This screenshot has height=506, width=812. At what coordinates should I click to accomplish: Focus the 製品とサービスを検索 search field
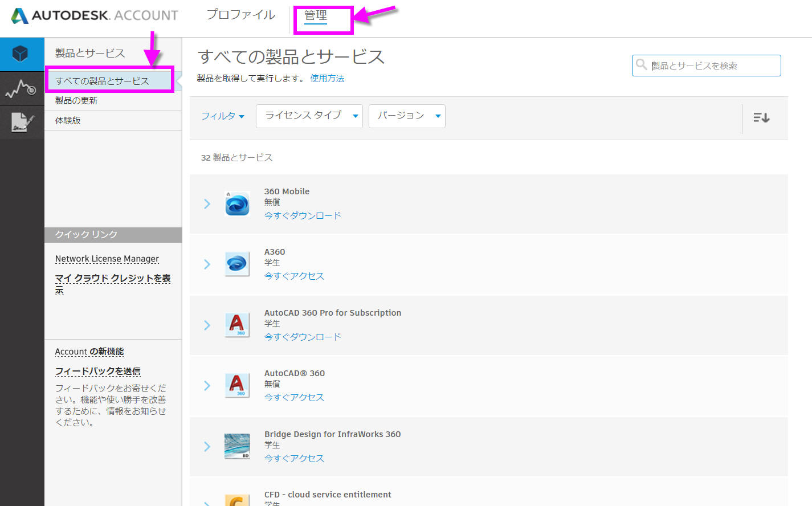point(707,66)
